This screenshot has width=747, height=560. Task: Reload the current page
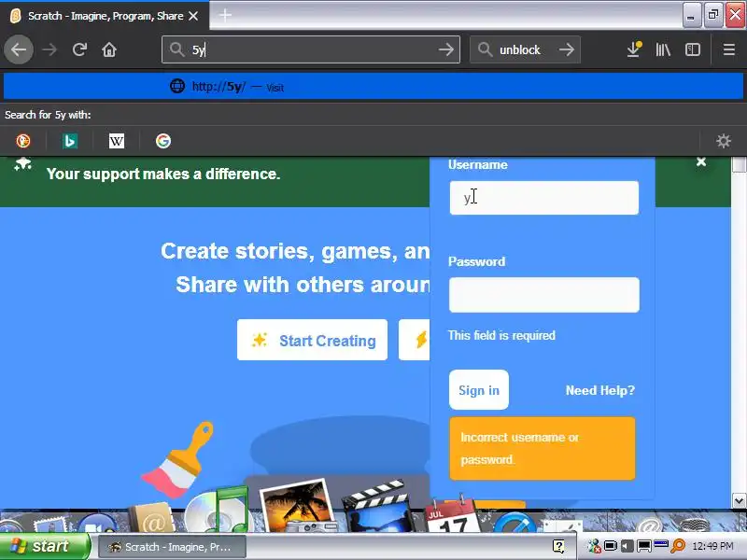[x=79, y=49]
